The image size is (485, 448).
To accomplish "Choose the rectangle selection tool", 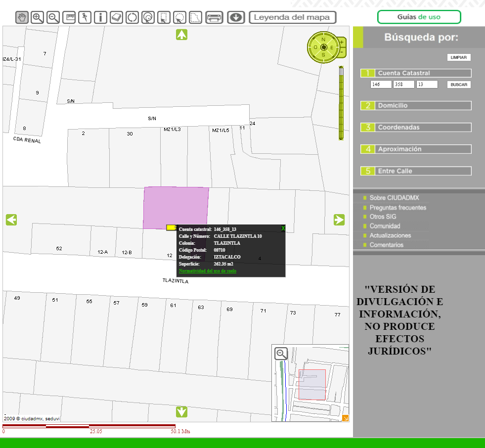I will coord(164,17).
